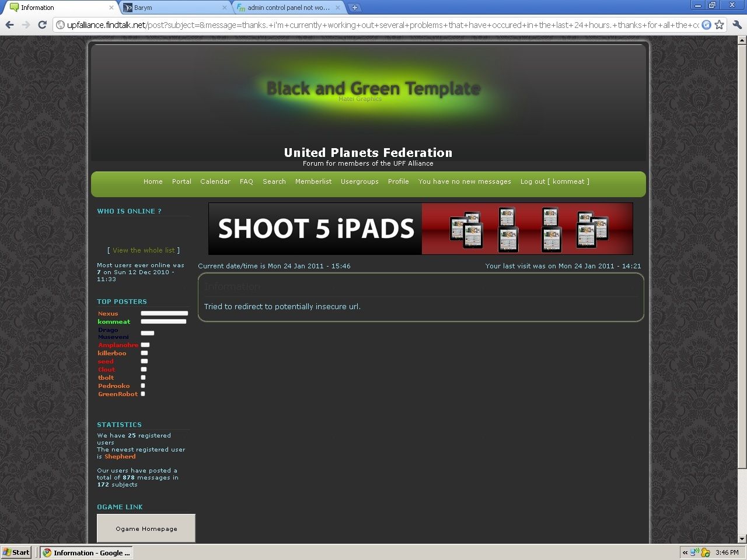The image size is (747, 560).
Task: Log out kommeat from forum
Action: 555,181
